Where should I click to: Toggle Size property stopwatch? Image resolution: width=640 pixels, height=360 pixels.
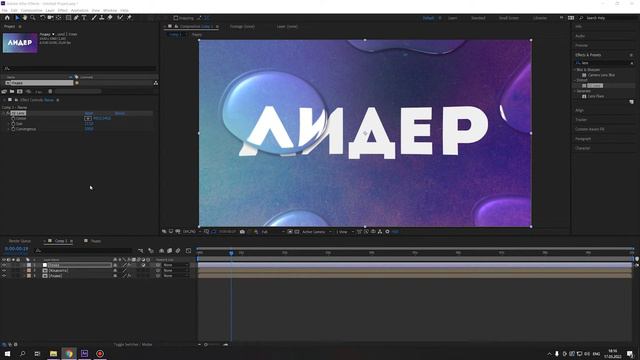click(x=13, y=124)
